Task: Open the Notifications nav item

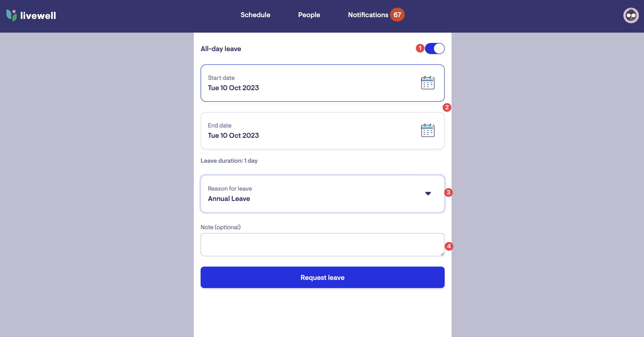Action: 368,15
